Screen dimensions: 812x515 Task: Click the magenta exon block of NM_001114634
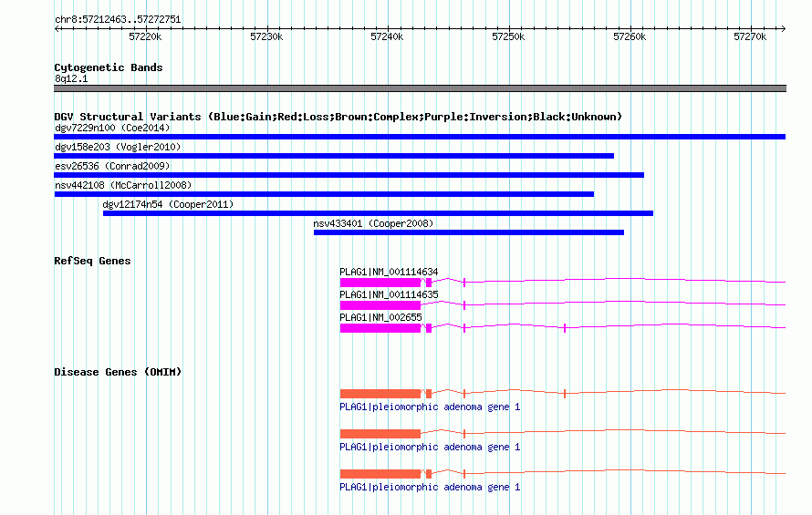pos(380,282)
